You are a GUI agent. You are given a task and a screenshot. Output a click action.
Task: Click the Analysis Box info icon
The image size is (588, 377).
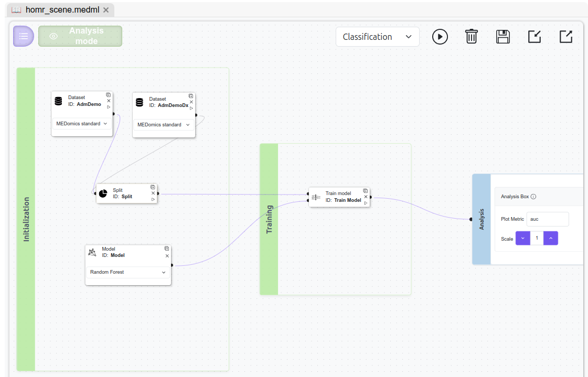pos(533,197)
